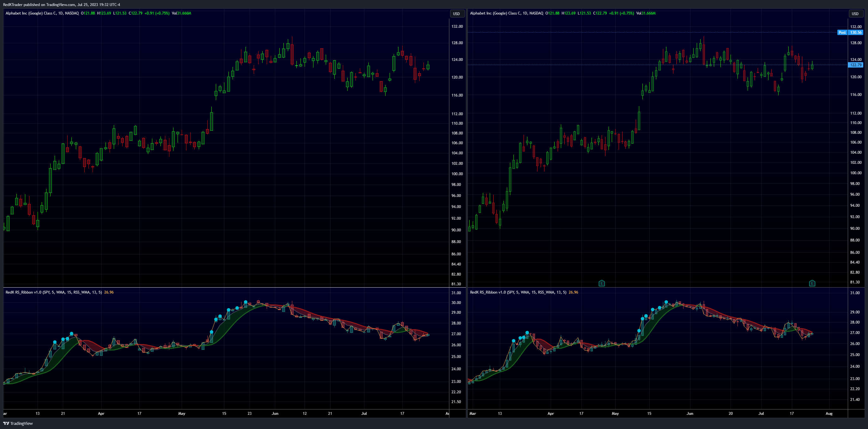The image size is (868, 429).
Task: Click the Apr label on left time axis
Action: point(101,413)
